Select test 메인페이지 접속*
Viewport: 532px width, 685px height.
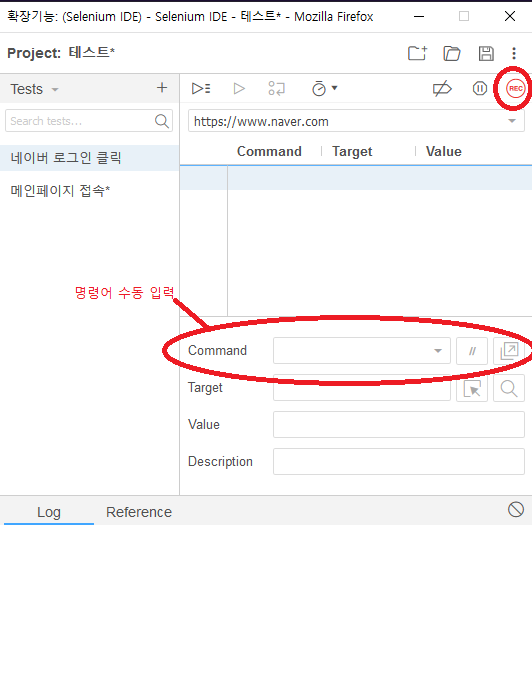90,191
